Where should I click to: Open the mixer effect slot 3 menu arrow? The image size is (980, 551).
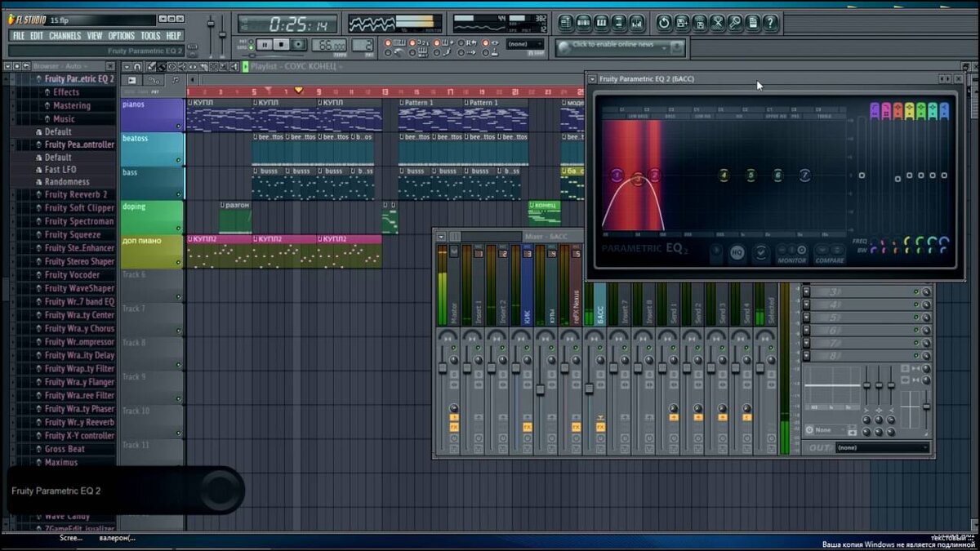coord(807,291)
